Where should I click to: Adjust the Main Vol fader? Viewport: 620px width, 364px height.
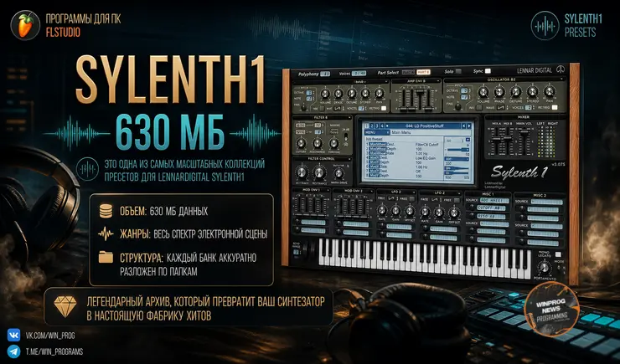(524, 131)
